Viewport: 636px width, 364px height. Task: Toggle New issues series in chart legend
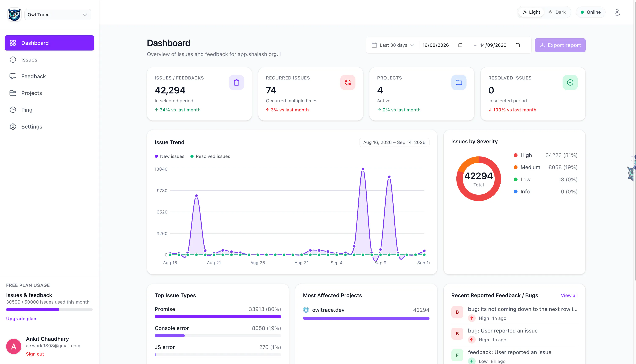pos(169,156)
